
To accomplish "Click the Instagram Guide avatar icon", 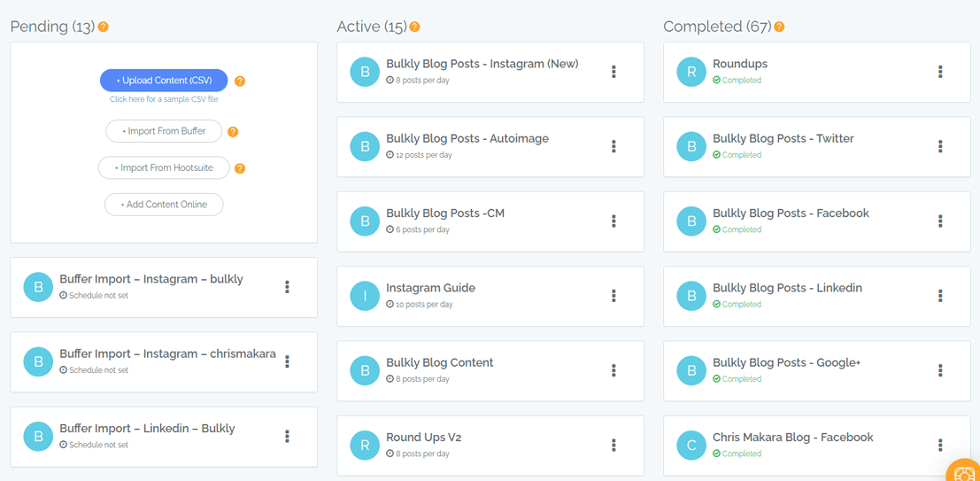I will click(x=365, y=296).
